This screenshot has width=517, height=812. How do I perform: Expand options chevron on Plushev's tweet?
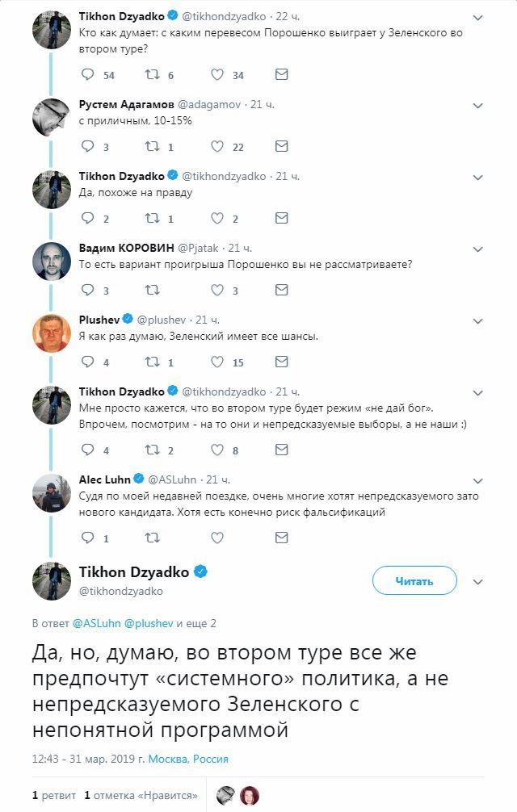477,320
